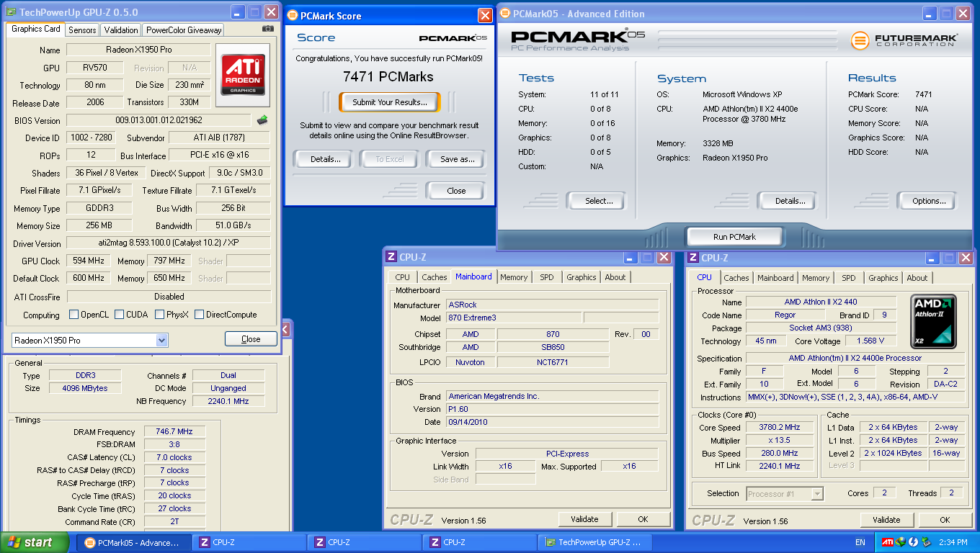This screenshot has width=980, height=553.
Task: Click OK in the Mainboard CPU-Z window
Action: 643,519
